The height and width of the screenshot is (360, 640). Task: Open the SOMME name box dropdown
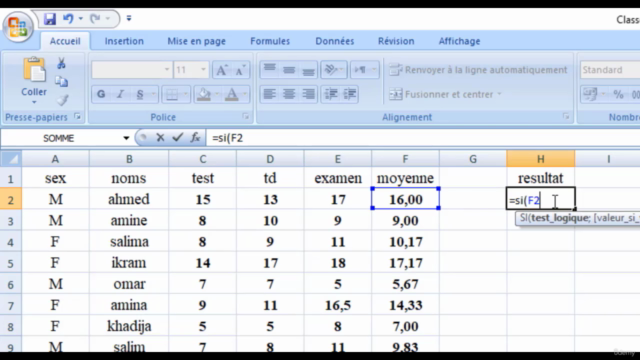click(x=126, y=138)
